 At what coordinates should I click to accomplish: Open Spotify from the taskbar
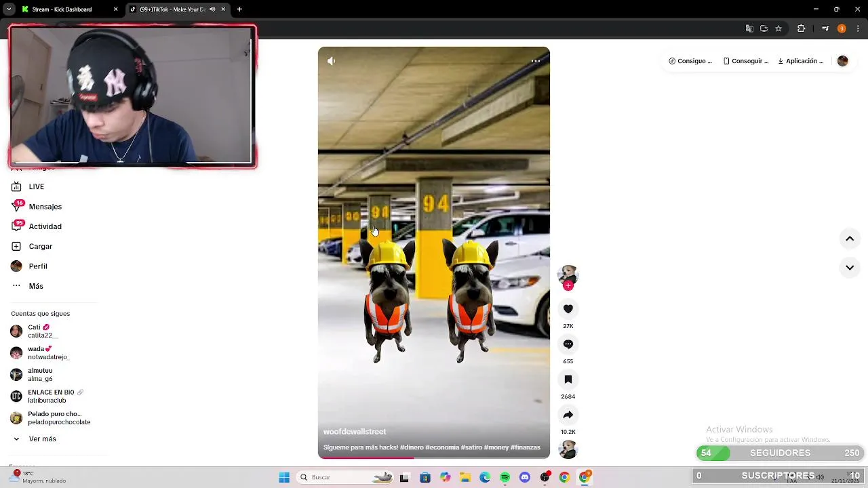coord(505,478)
